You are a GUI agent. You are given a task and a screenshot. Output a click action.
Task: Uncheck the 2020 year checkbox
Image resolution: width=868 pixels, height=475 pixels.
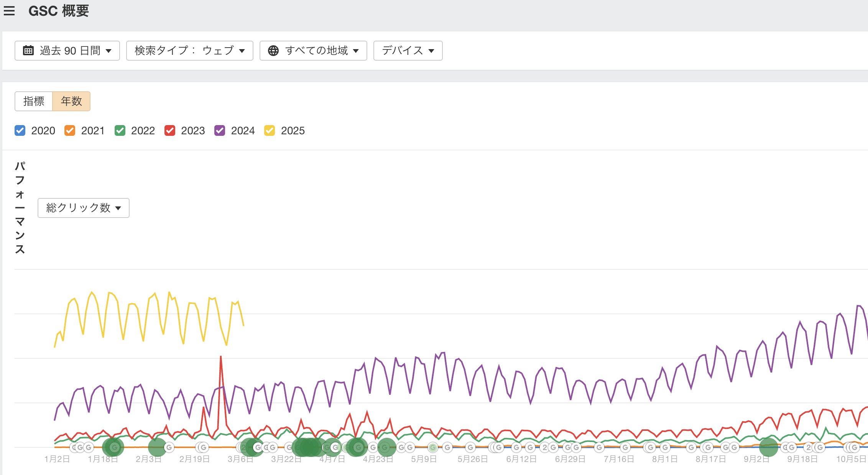(20, 130)
